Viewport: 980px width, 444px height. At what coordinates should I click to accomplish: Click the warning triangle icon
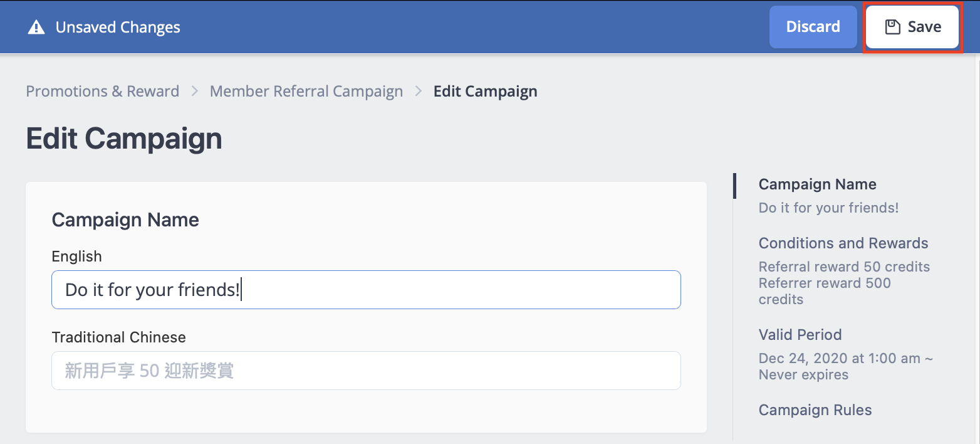pos(36,27)
